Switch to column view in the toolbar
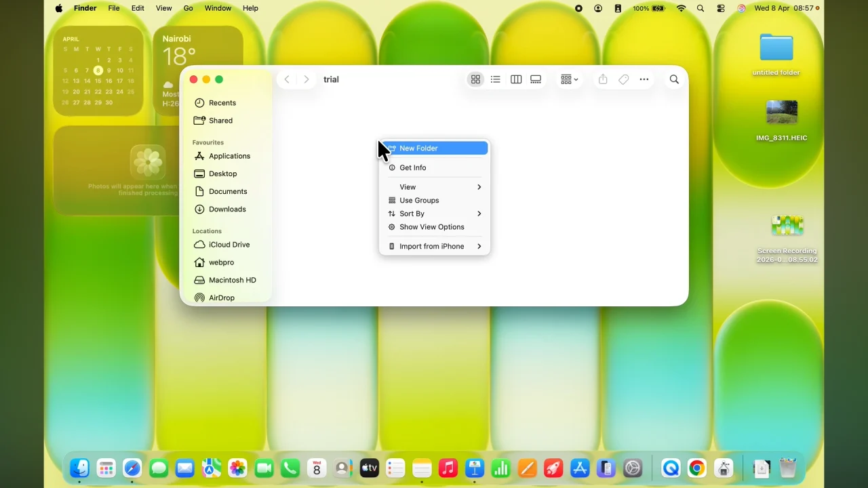Viewport: 868px width, 488px height. [516, 79]
